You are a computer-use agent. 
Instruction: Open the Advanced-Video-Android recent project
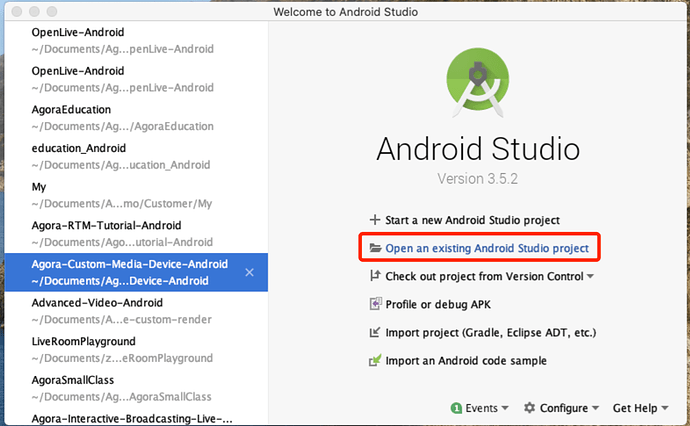136,311
